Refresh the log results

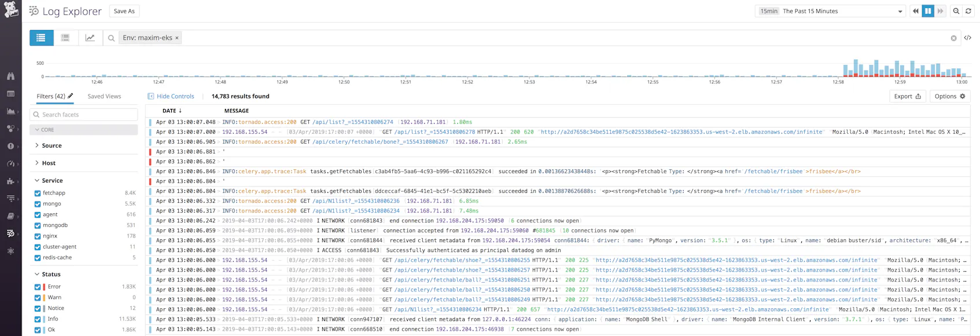[968, 11]
